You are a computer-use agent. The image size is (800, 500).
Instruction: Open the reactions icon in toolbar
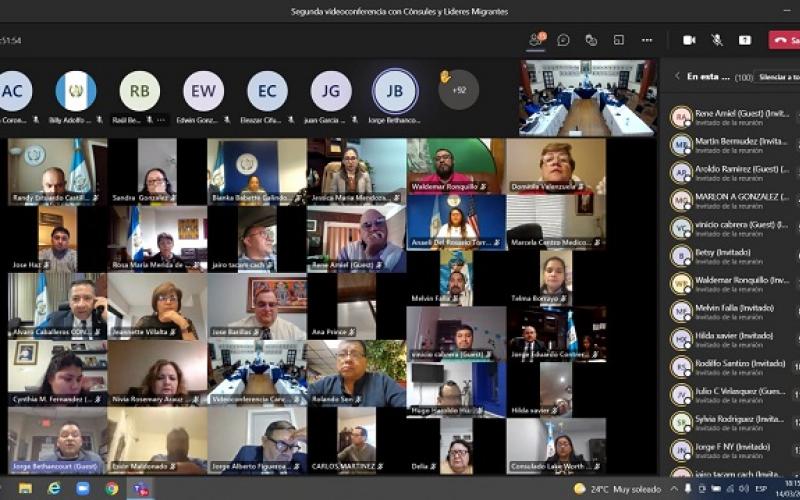[x=591, y=40]
